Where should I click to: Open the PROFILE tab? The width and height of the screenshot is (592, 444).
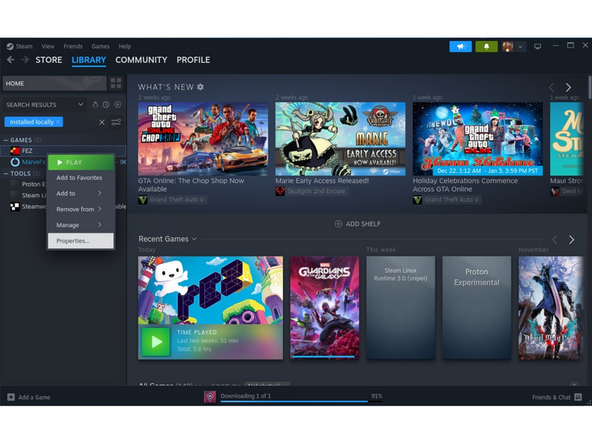pos(193,60)
